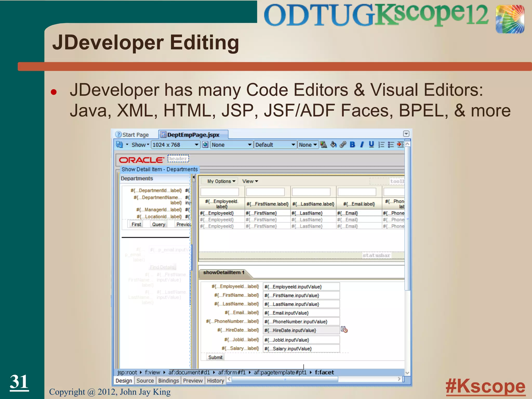Click the #{...FirstName.inputValue} field
The image size is (532, 399).
coord(301,295)
